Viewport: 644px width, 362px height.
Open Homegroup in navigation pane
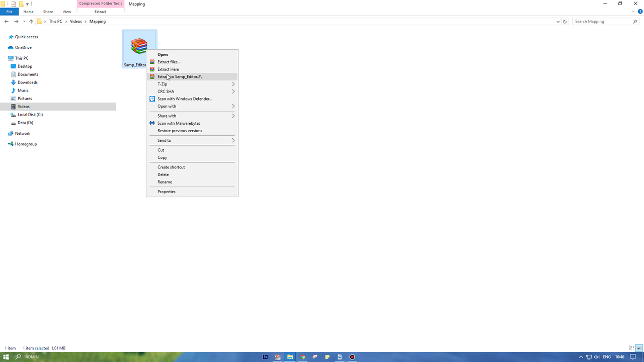(26, 144)
